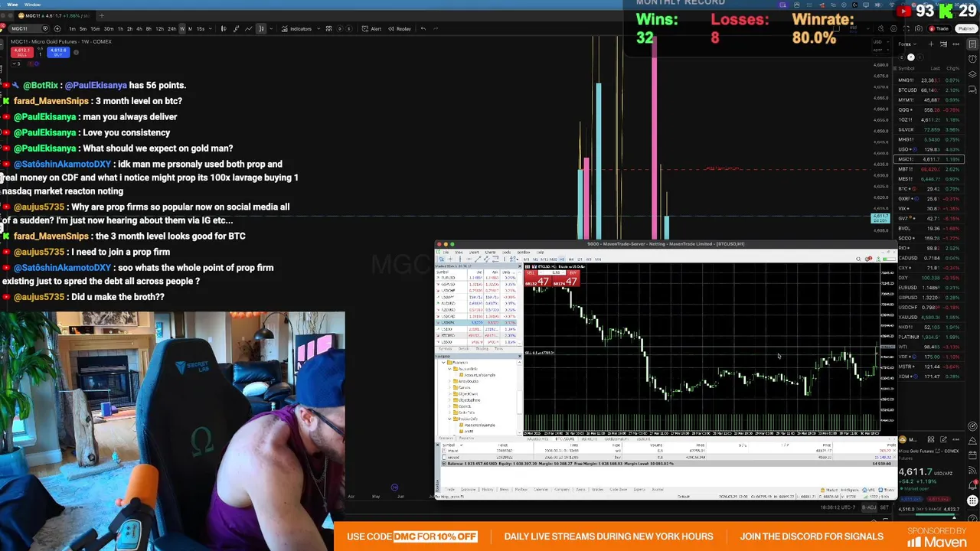Open the Alerts clock icon in right sidebar
The height and width of the screenshot is (551, 980).
pyautogui.click(x=972, y=59)
